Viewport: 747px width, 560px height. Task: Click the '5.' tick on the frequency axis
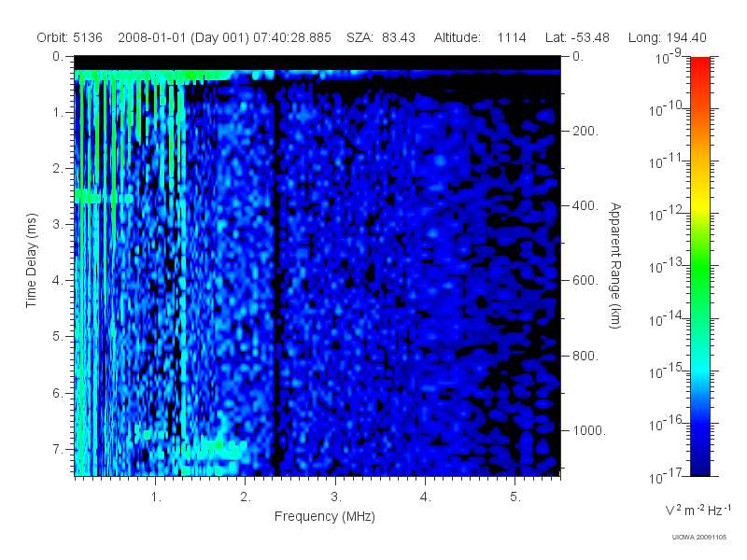click(x=515, y=497)
